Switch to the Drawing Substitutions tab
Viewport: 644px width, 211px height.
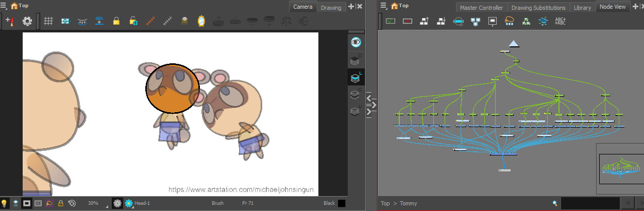(538, 8)
